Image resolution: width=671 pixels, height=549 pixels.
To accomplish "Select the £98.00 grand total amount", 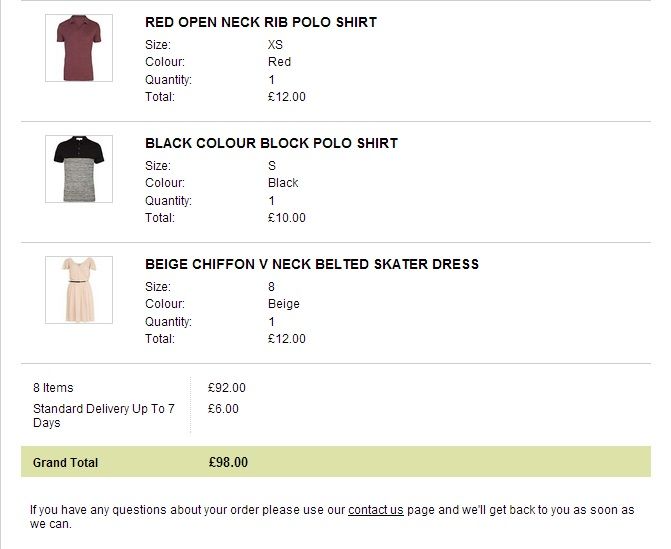I will tap(228, 462).
